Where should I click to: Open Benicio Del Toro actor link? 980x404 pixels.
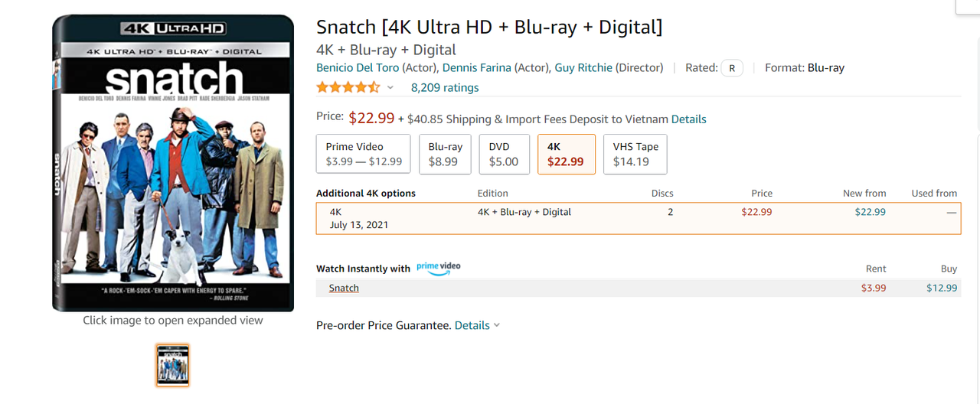coord(358,67)
